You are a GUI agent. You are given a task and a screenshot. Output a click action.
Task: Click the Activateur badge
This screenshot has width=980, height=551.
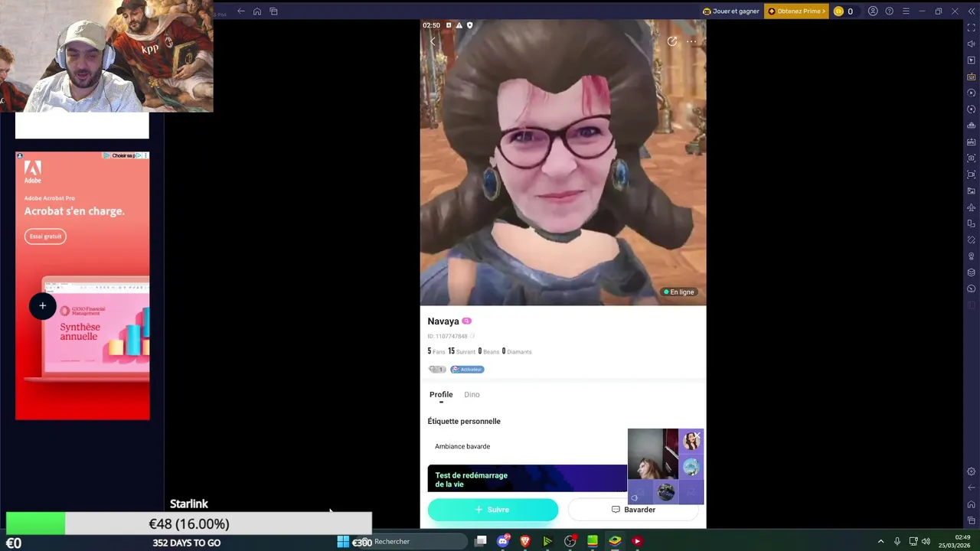tap(467, 369)
